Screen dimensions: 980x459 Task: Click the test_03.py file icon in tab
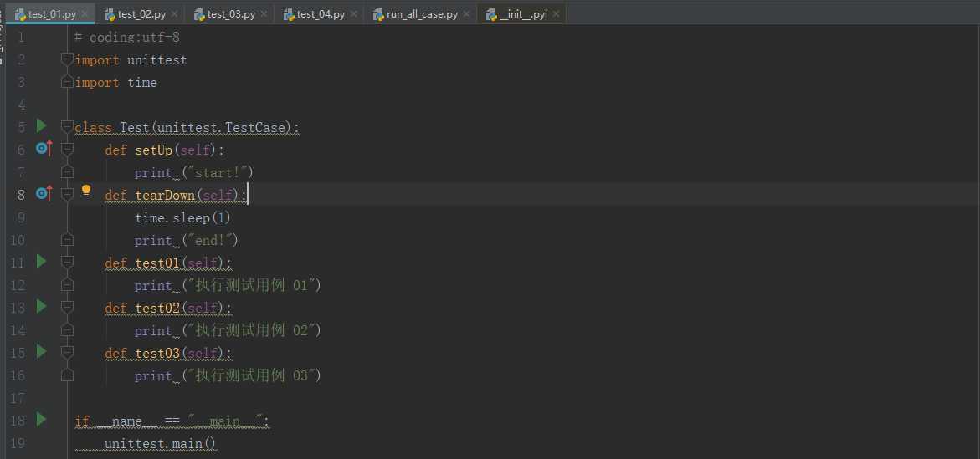point(199,14)
